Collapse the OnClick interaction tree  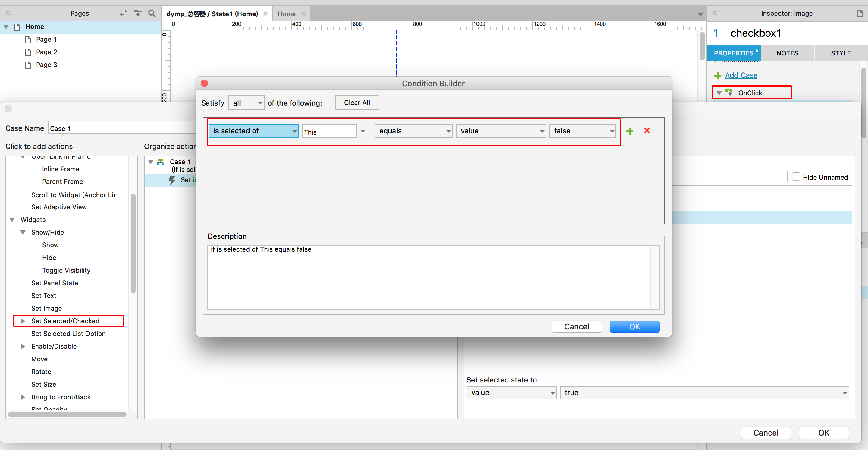point(719,93)
